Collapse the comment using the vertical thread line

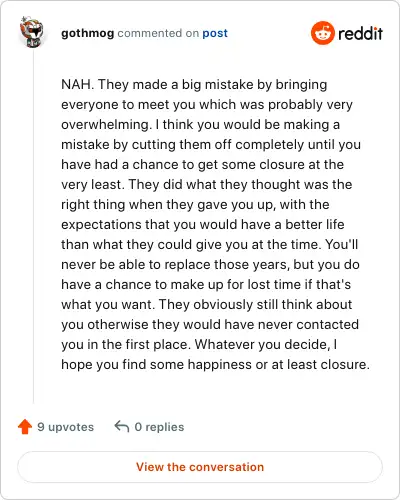pyautogui.click(x=33, y=227)
